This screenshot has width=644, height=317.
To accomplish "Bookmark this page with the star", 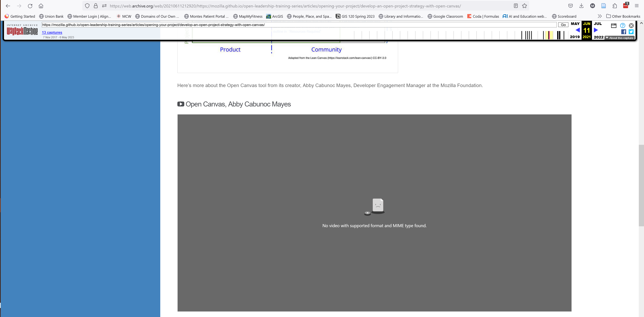I will click(x=524, y=6).
